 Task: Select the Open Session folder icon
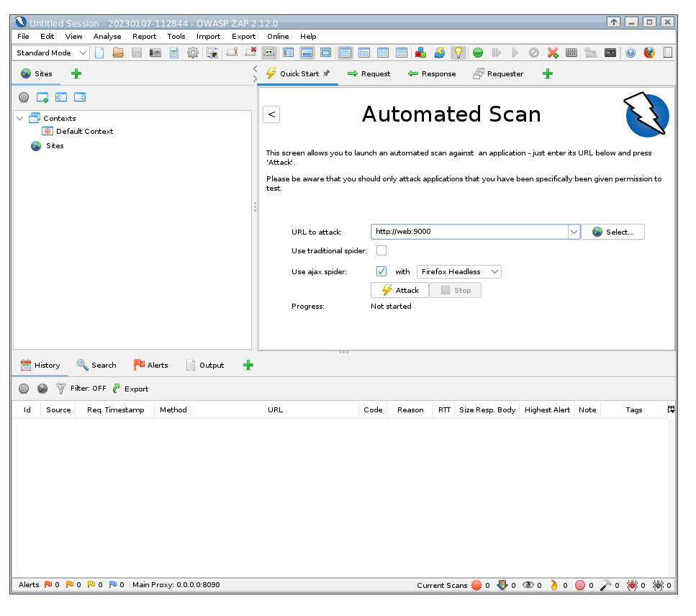(118, 52)
